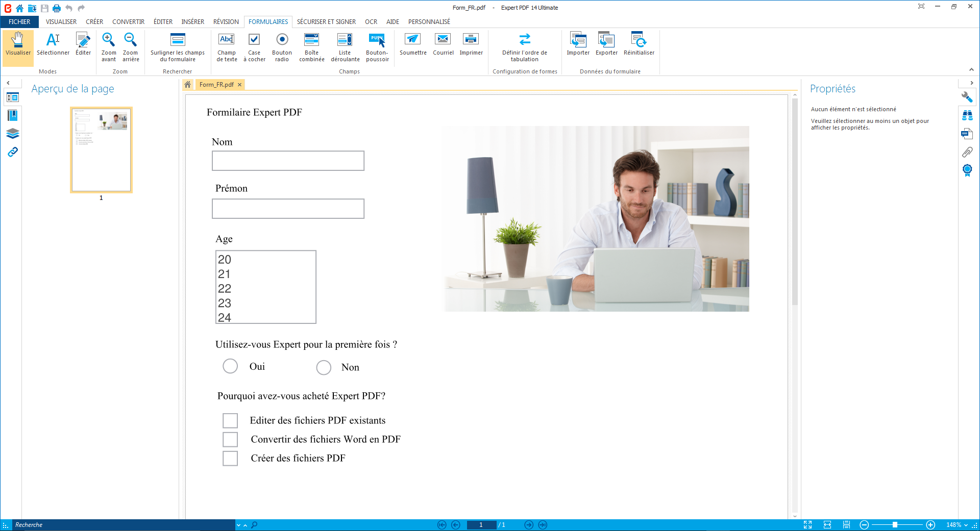Go to the last page button
Viewport: 980px width, 531px height.
coord(543,525)
